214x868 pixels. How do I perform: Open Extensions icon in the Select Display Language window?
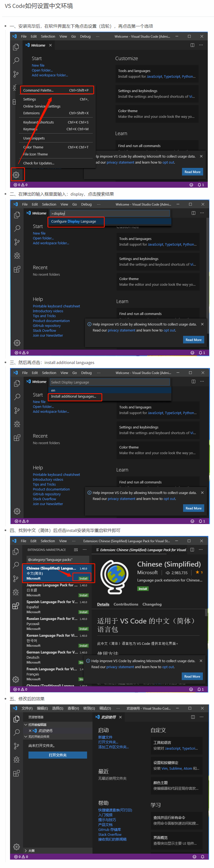click(17, 438)
